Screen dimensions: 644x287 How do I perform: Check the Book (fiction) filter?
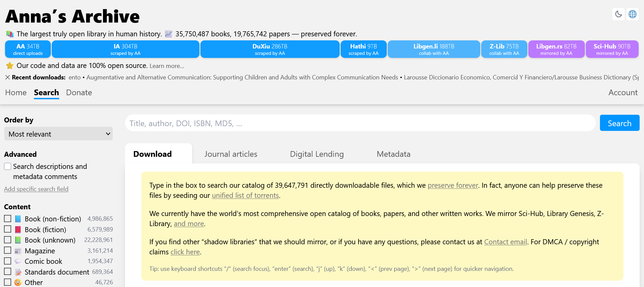pyautogui.click(x=8, y=229)
